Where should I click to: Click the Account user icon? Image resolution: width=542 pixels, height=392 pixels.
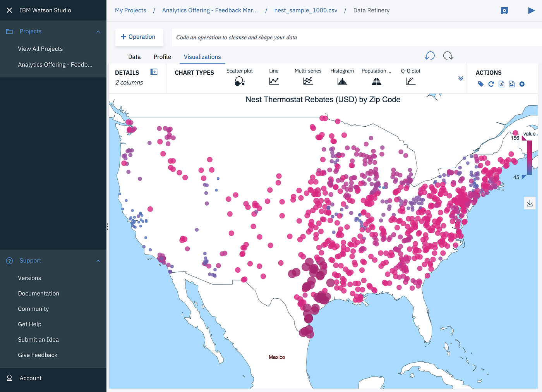(x=10, y=378)
